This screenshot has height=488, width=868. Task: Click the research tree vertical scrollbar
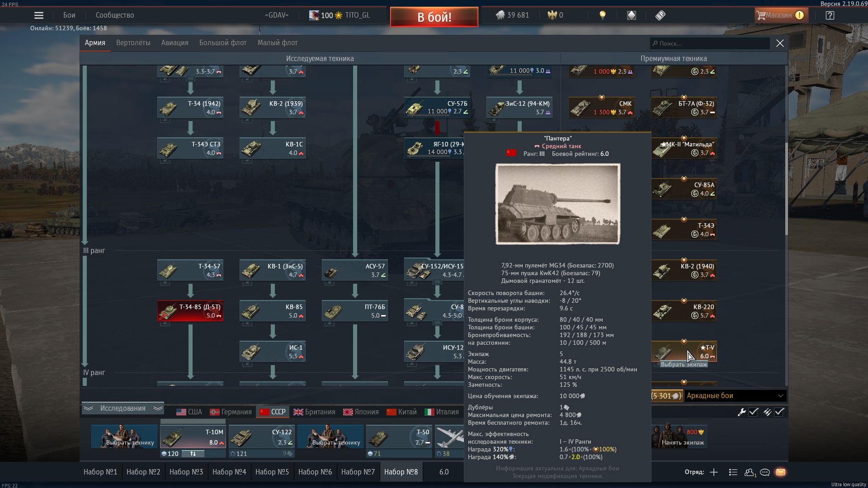tap(786, 189)
